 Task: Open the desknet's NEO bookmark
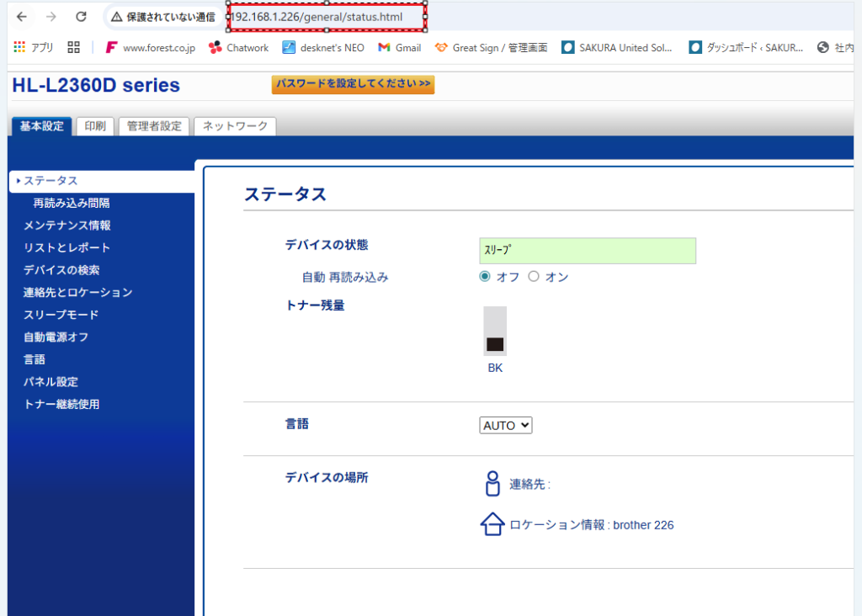(323, 48)
